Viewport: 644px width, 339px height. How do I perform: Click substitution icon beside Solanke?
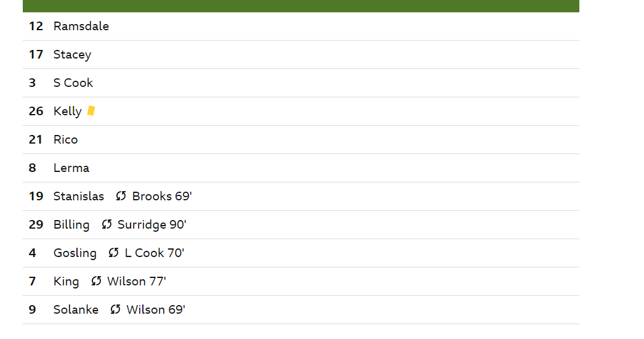click(x=115, y=310)
